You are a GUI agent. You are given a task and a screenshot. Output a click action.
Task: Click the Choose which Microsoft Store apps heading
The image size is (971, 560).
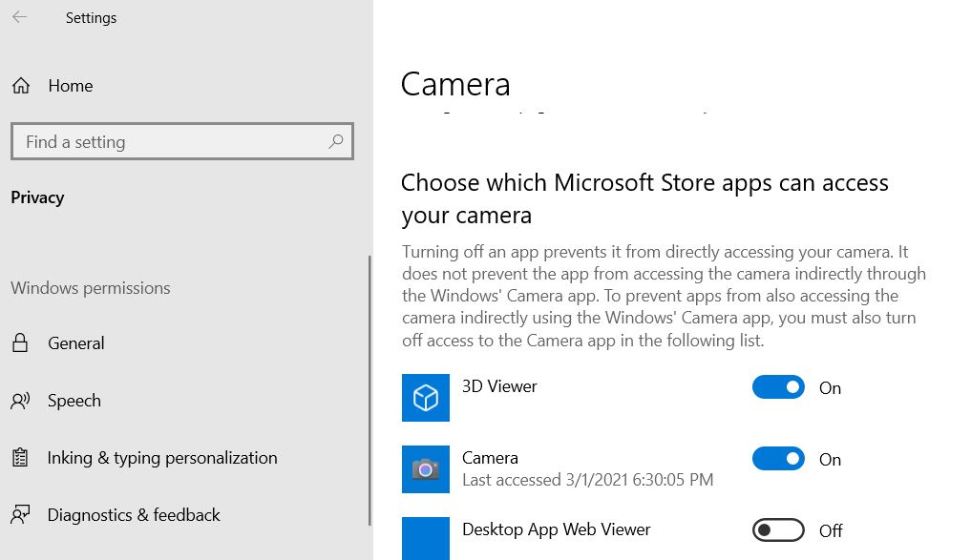(x=644, y=198)
